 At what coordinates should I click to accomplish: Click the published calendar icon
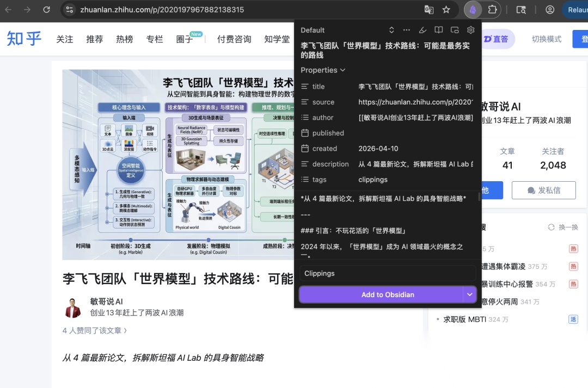click(305, 133)
